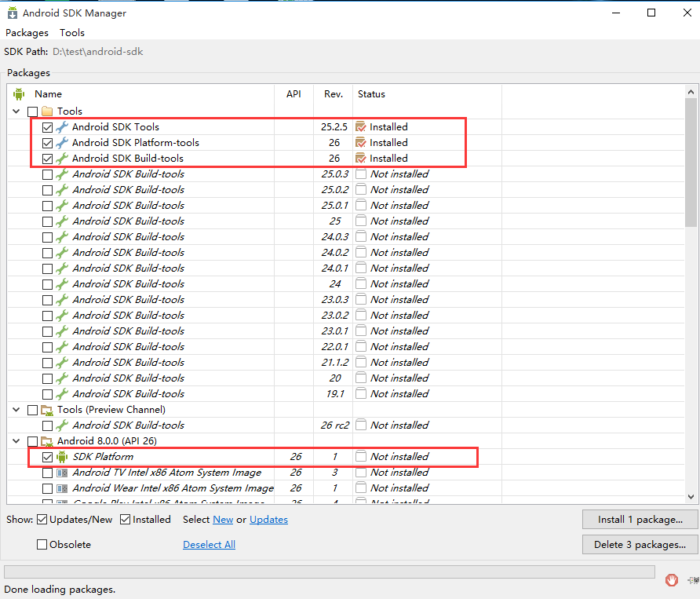Check the Build-tools 24.0.3 checkbox
Screen dimensions: 700x599
[47, 237]
